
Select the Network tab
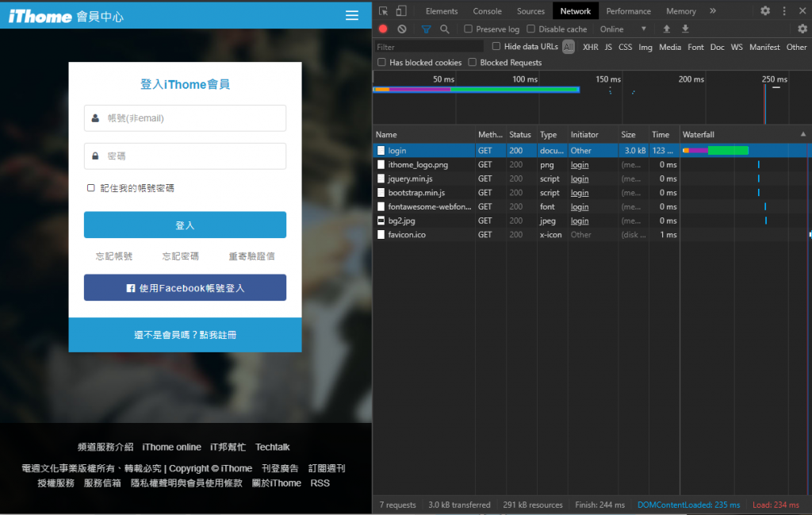tap(576, 11)
